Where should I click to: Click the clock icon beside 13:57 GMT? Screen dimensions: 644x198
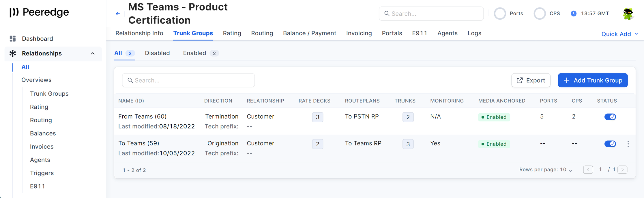tap(574, 14)
